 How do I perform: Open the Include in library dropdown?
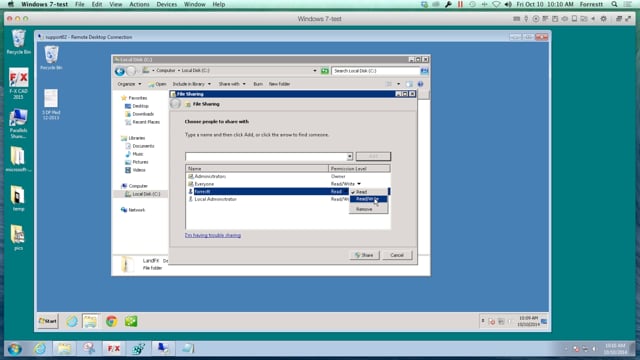[192, 84]
